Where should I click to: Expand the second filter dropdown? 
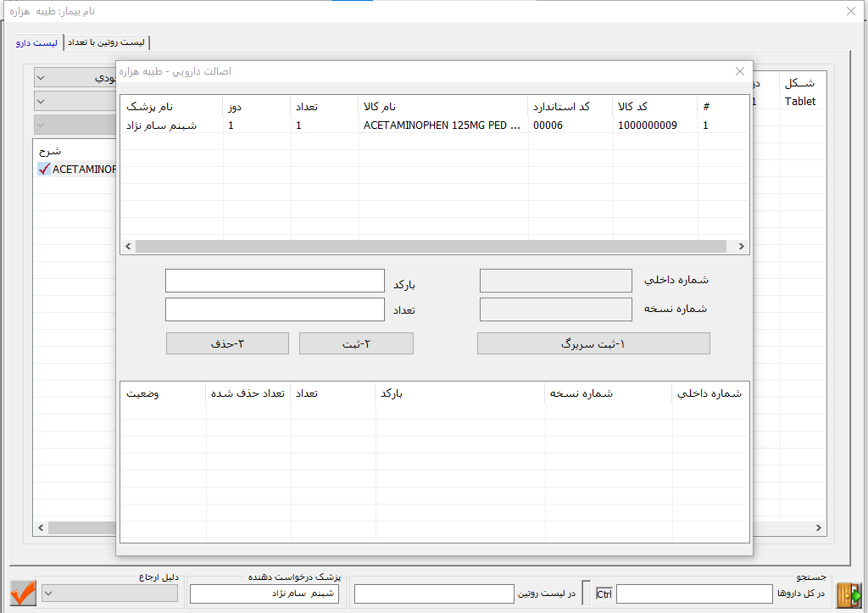point(75,102)
